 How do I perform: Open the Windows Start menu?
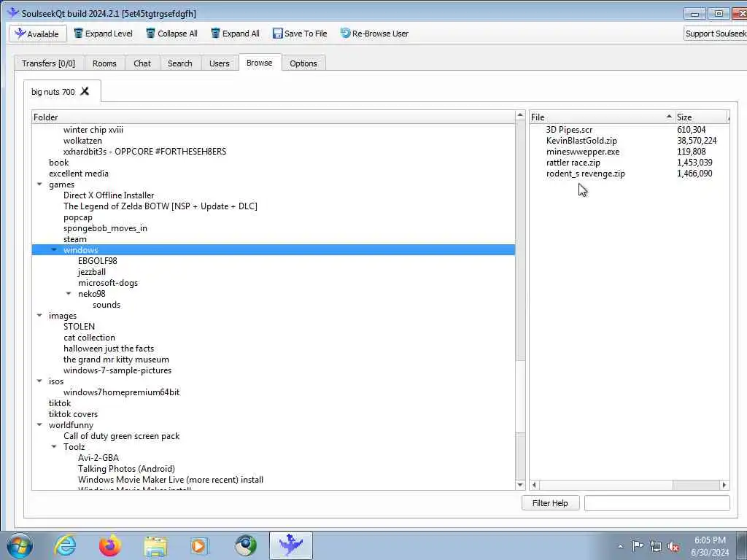pyautogui.click(x=20, y=545)
